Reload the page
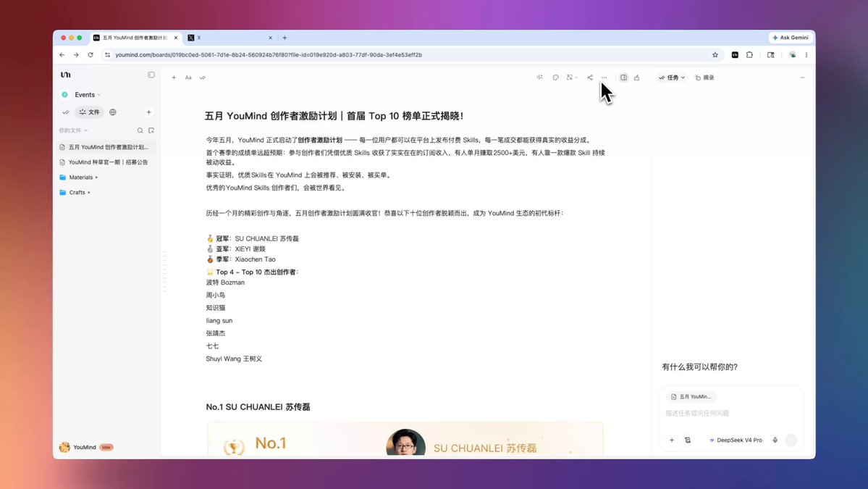This screenshot has height=489, width=868. pos(90,55)
